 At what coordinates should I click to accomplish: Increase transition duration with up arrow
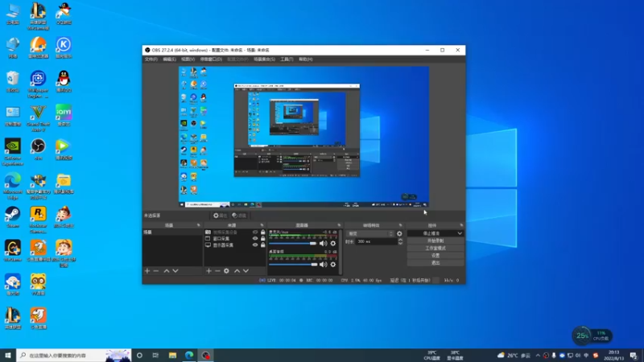point(400,240)
